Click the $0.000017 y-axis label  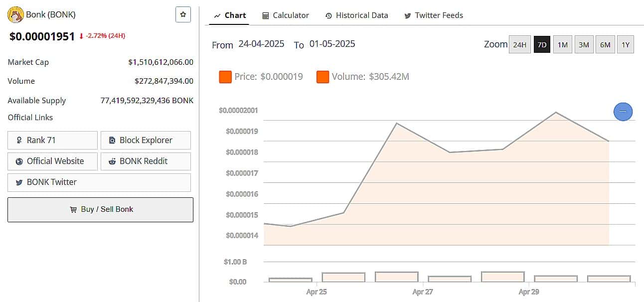point(242,173)
